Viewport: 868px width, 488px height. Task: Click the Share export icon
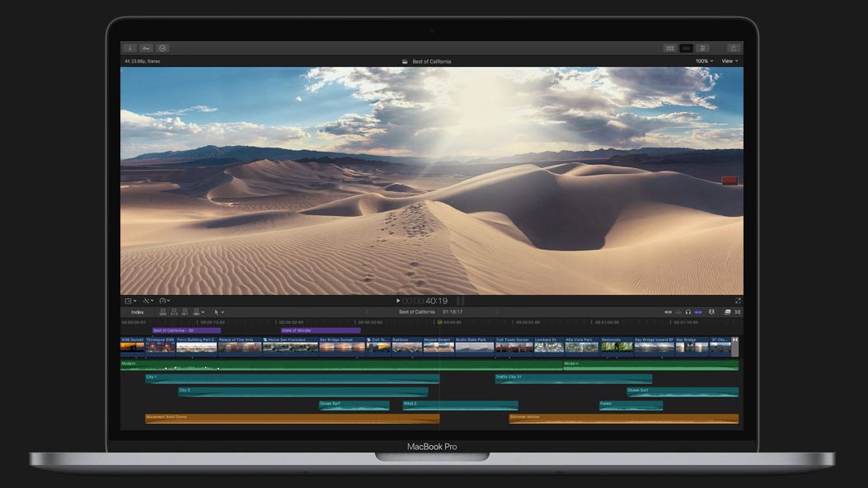(x=733, y=49)
